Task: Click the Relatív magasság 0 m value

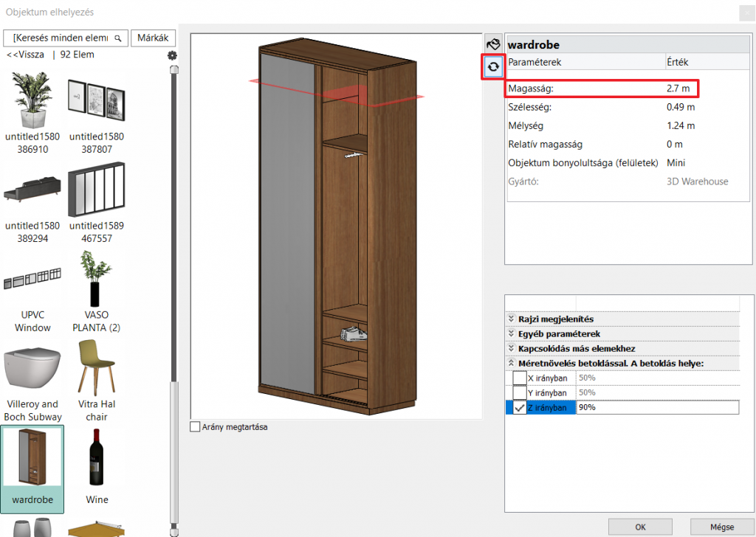Action: (x=675, y=145)
